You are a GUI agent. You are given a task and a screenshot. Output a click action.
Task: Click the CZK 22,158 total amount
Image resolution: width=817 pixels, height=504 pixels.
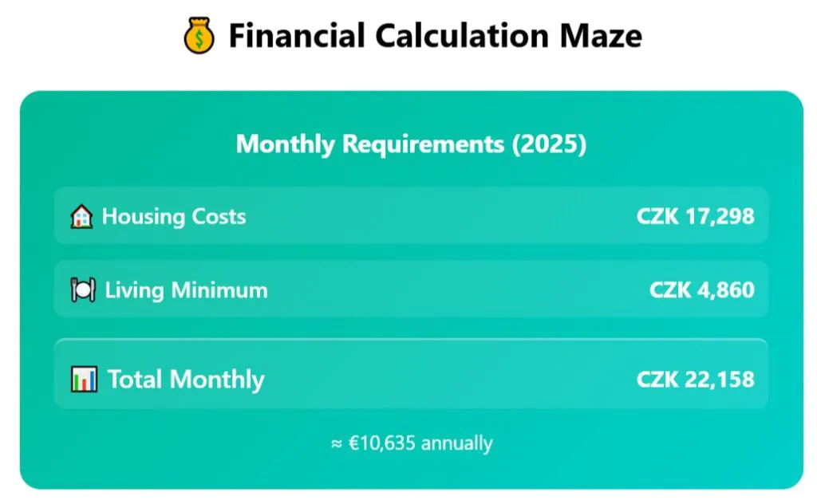pyautogui.click(x=695, y=379)
